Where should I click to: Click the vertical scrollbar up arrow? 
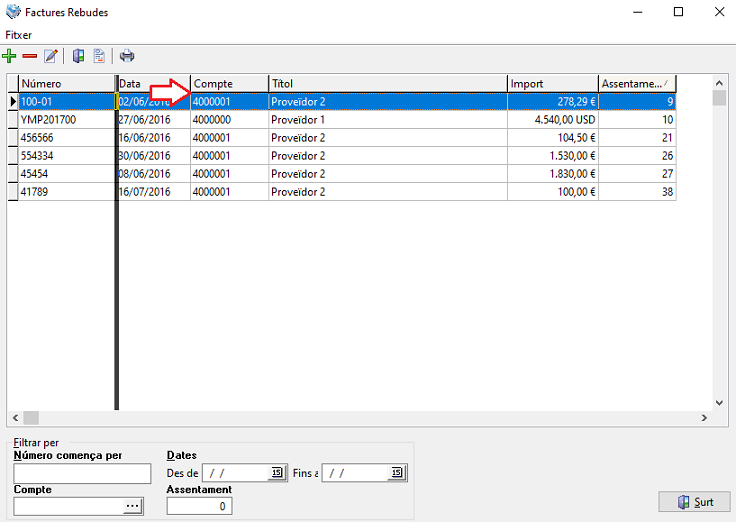(x=719, y=83)
